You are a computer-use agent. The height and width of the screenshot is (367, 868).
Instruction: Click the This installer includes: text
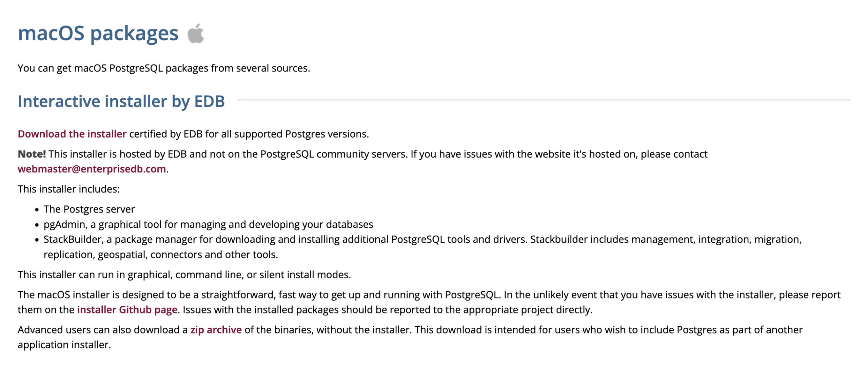tap(68, 189)
